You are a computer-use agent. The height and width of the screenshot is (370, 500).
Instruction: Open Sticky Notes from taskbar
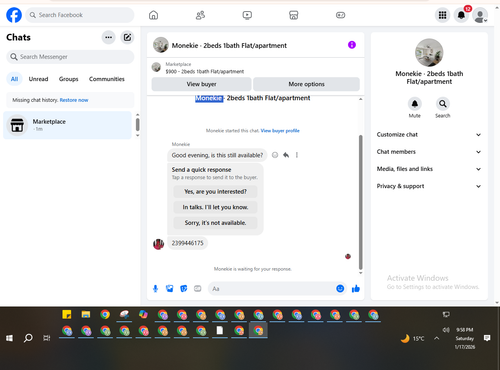(67, 314)
